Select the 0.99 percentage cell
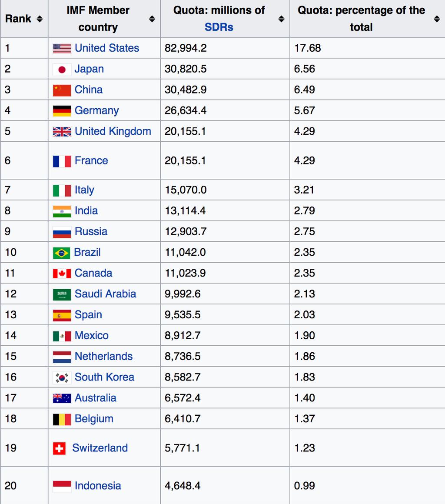This screenshot has height=504, width=445. pyautogui.click(x=367, y=486)
